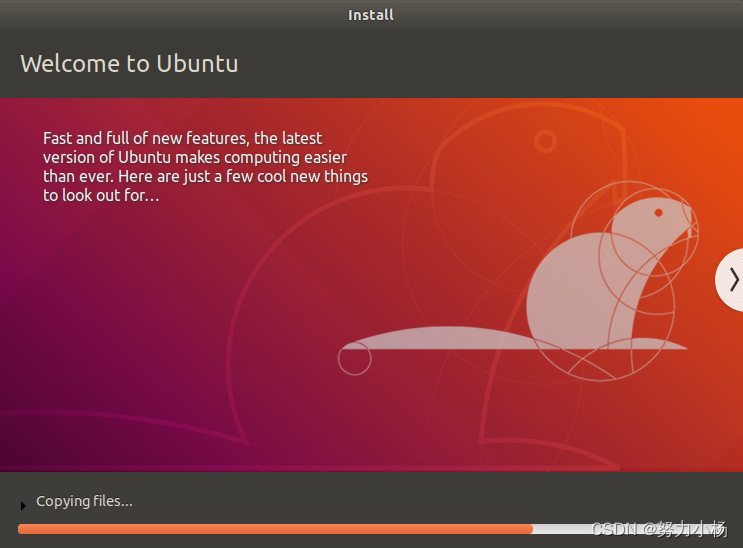This screenshot has height=548, width=743.
Task: Expand the Copying files details triangle
Action: pyautogui.click(x=23, y=506)
